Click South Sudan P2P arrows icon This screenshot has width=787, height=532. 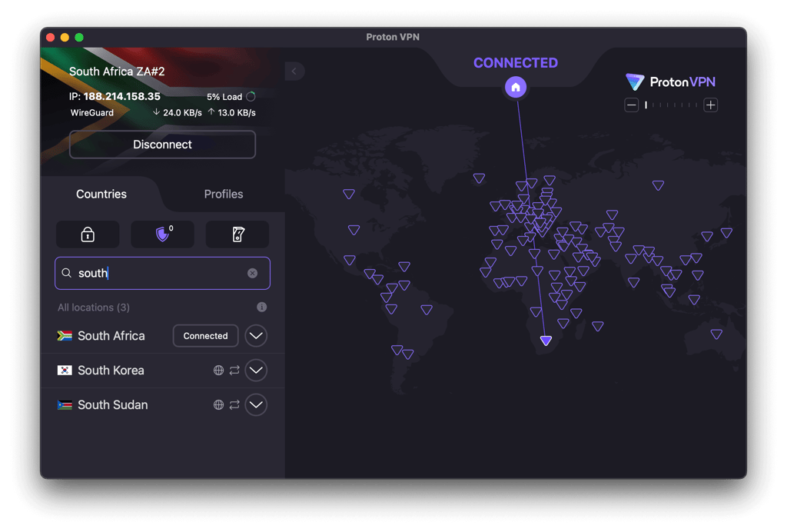click(x=234, y=404)
